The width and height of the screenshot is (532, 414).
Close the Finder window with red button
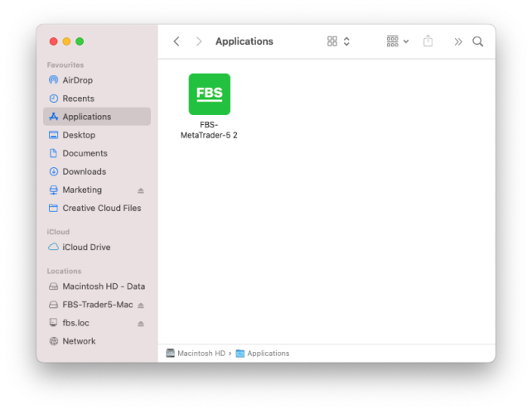53,41
